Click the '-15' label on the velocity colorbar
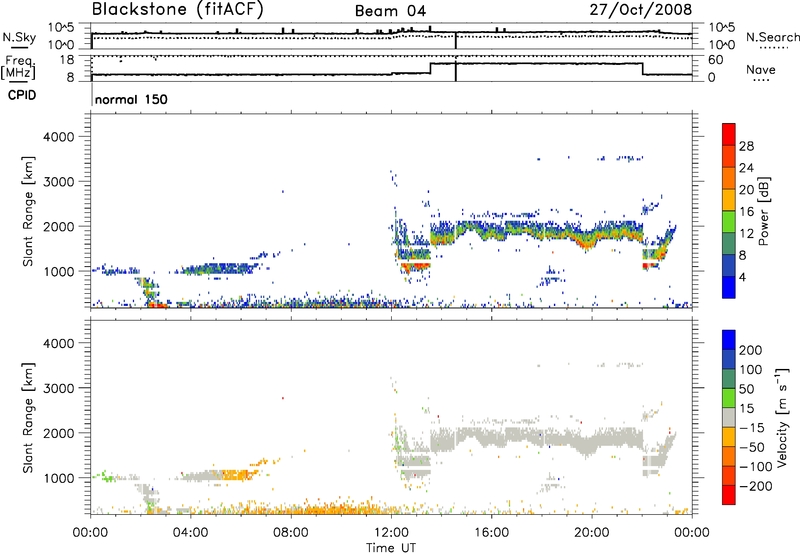800x554 pixels. 752,428
